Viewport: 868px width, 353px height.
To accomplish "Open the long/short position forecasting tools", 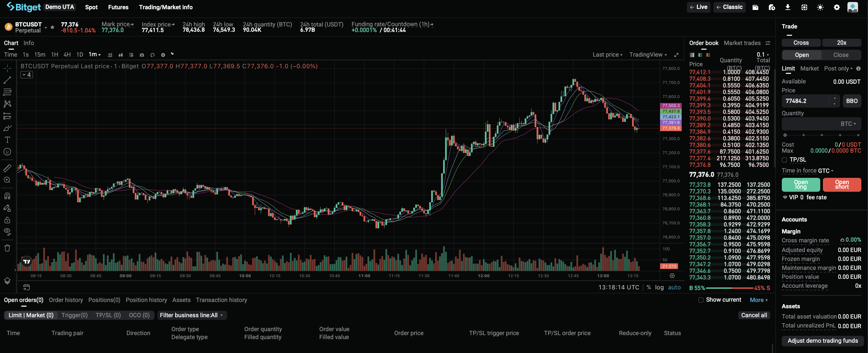I will 7,116.
